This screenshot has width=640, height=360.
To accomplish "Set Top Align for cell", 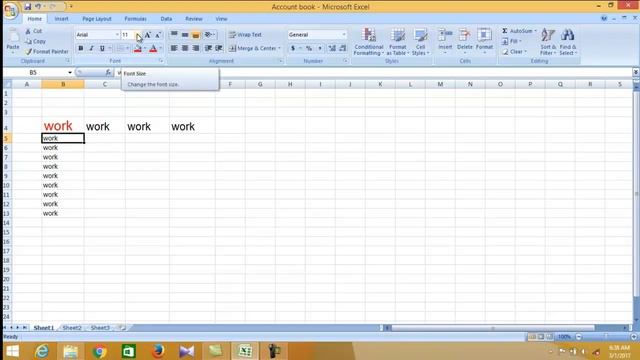I will pos(174,35).
